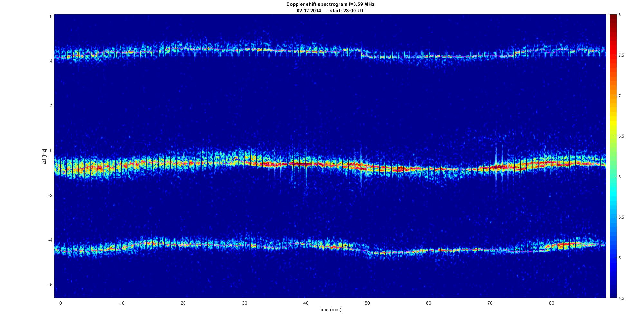Click the colorbar tick label '5.5'
Viewport: 644px width, 320px height.
pyautogui.click(x=621, y=217)
